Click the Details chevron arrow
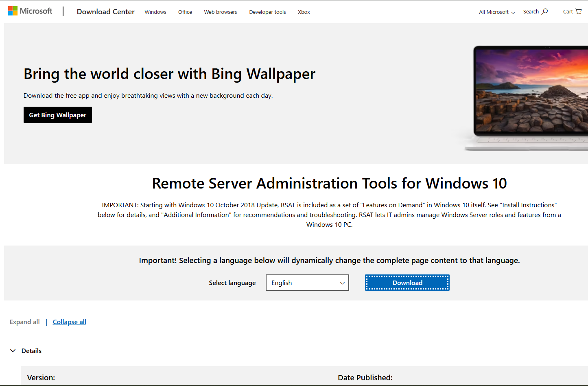This screenshot has height=386, width=588. click(12, 351)
